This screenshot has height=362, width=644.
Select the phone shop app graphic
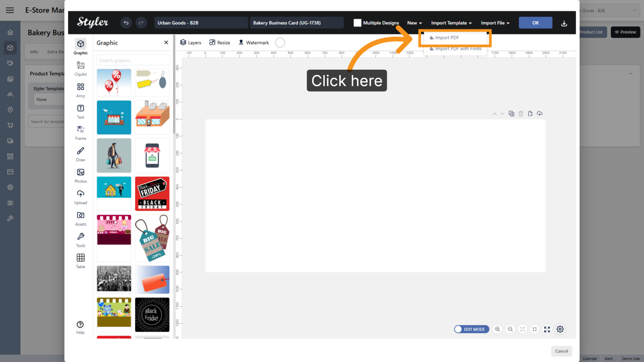pyautogui.click(x=152, y=156)
